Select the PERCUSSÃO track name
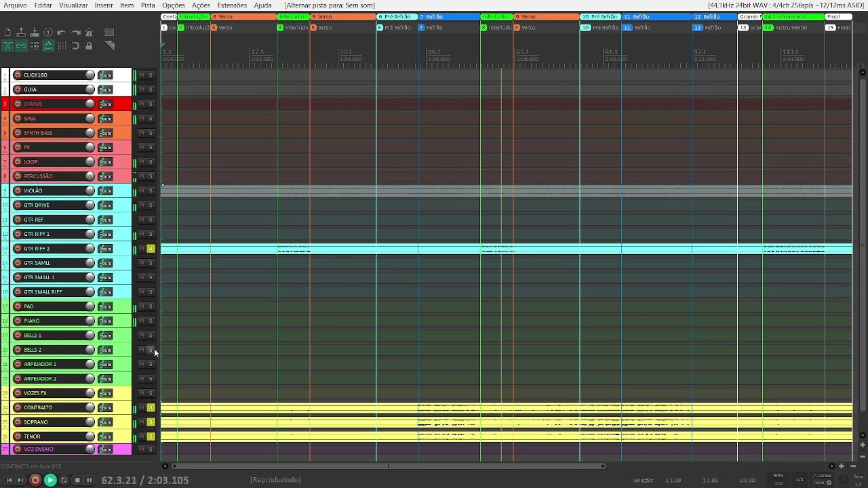The image size is (868, 488). (x=38, y=176)
